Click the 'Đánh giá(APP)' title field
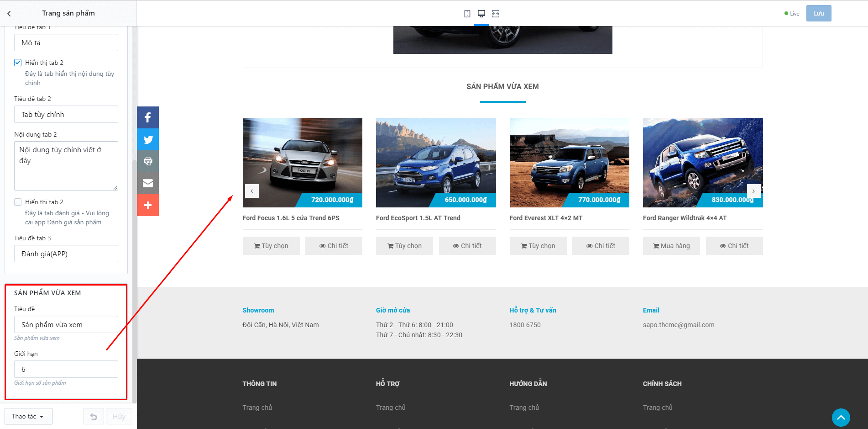Image resolution: width=868 pixels, height=429 pixels. pyautogui.click(x=66, y=254)
